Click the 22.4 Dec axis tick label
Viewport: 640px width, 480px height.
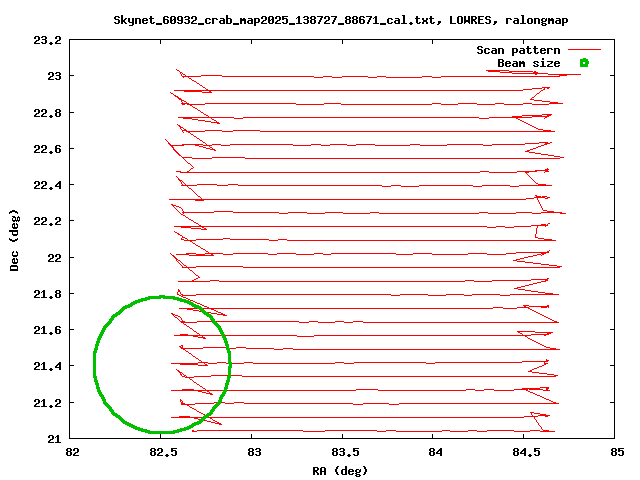(x=48, y=185)
